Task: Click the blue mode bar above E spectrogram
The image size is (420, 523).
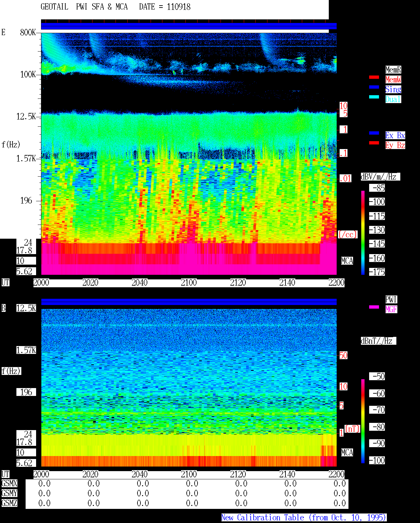Action: coord(189,26)
